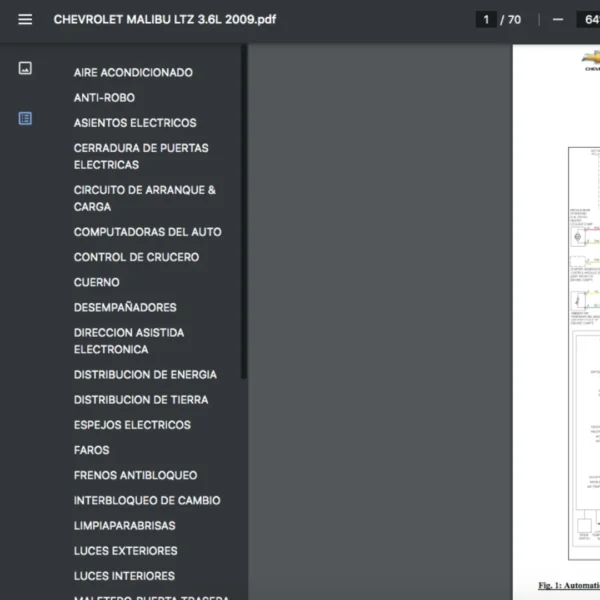Jump to LUCES EXTERIORES bookmark
The height and width of the screenshot is (600, 600).
[125, 551]
